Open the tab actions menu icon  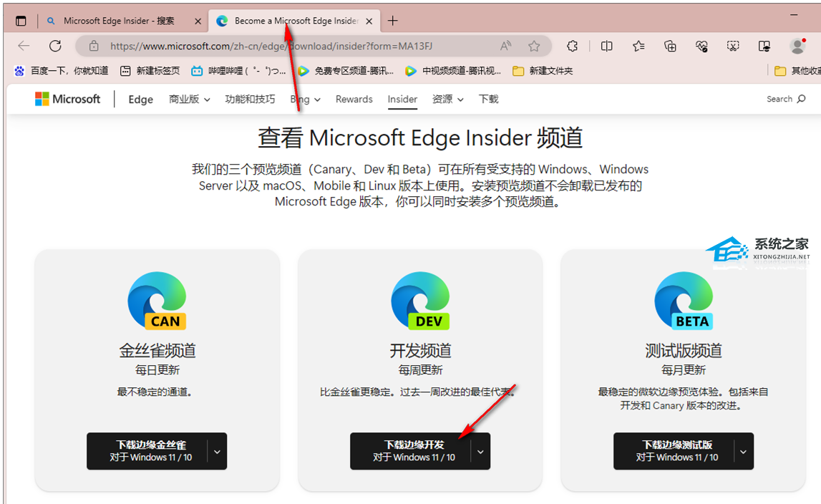click(21, 21)
